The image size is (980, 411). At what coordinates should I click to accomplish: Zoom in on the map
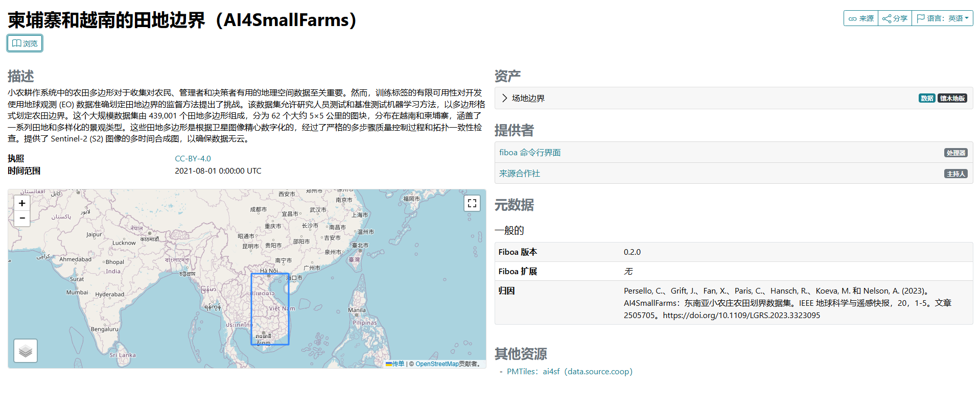coord(22,203)
